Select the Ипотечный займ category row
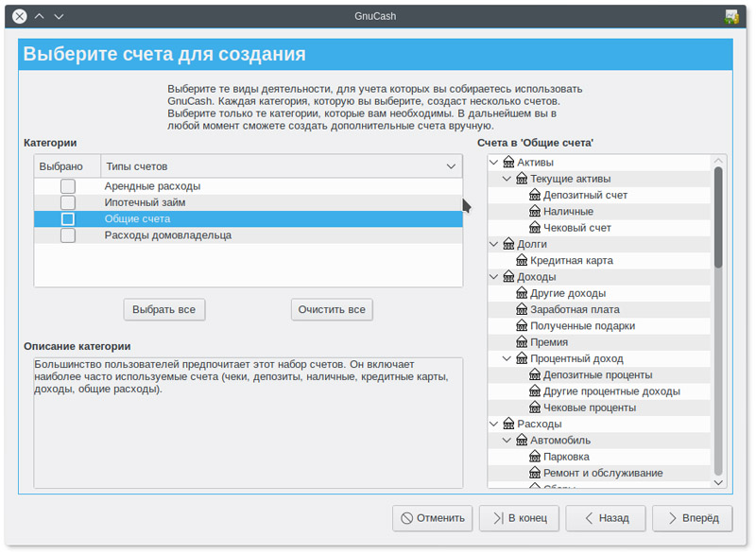The image size is (756, 555). 249,202
